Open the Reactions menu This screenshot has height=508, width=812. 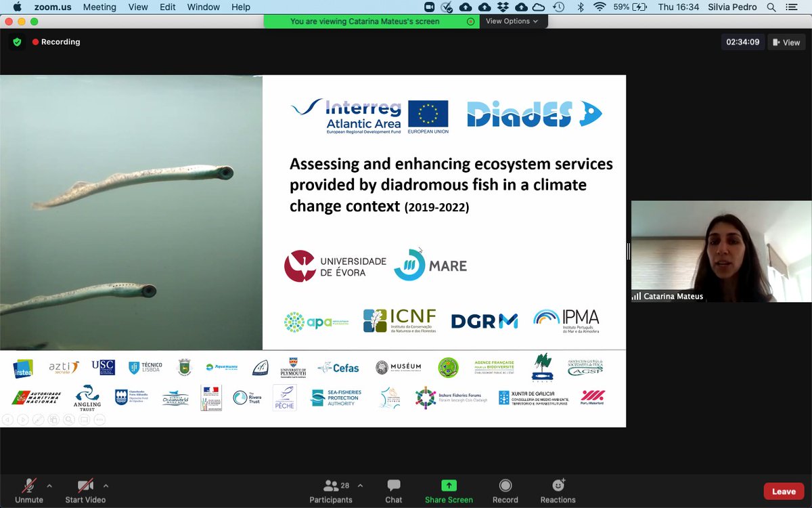coord(558,490)
